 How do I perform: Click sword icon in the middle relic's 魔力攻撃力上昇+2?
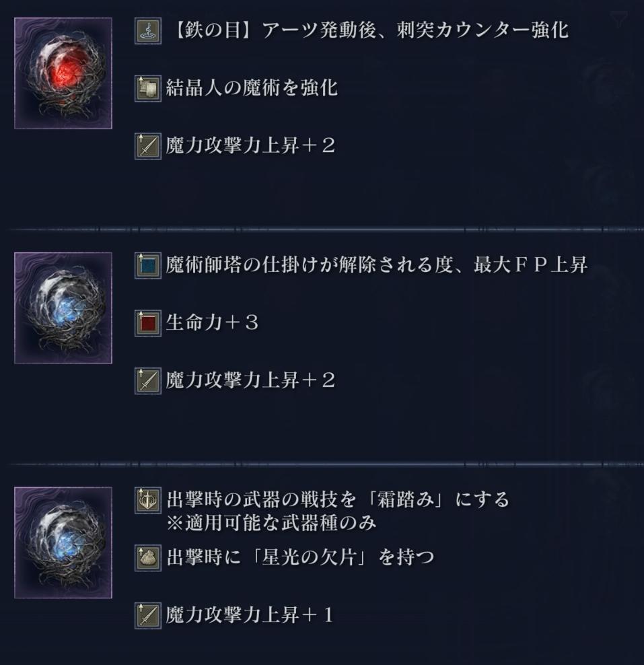(x=148, y=381)
